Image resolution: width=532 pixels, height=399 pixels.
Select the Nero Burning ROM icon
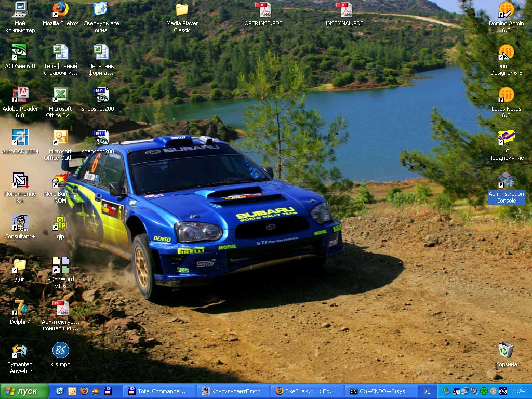pos(60,180)
